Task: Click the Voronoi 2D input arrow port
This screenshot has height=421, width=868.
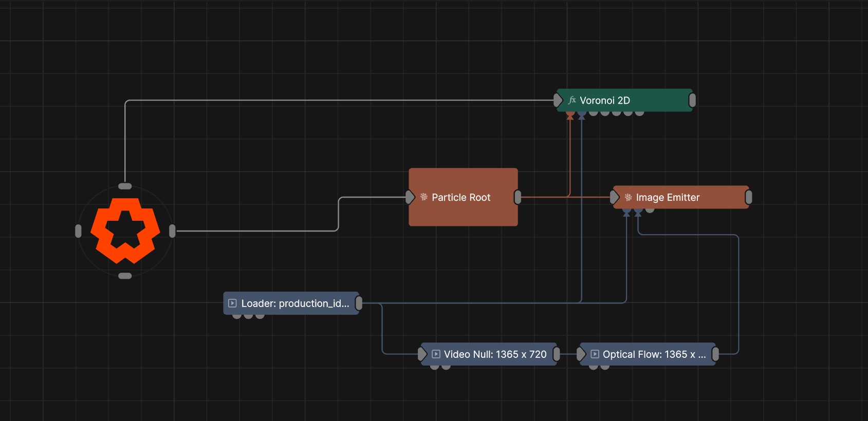Action: (558, 100)
